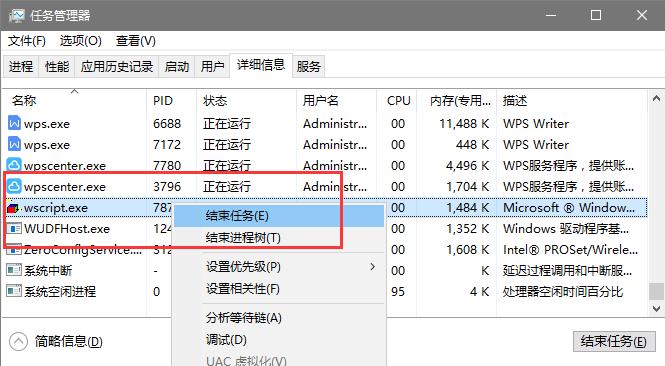Screen dimensions: 665x366
Task: Click the wpscenter.exe cloud icon, PID 7780
Action: tap(14, 165)
